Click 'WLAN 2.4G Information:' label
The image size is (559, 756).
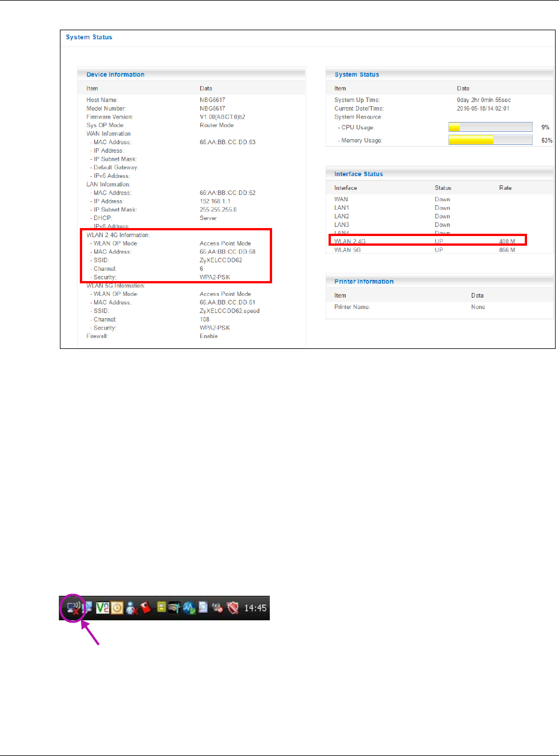coord(118,235)
